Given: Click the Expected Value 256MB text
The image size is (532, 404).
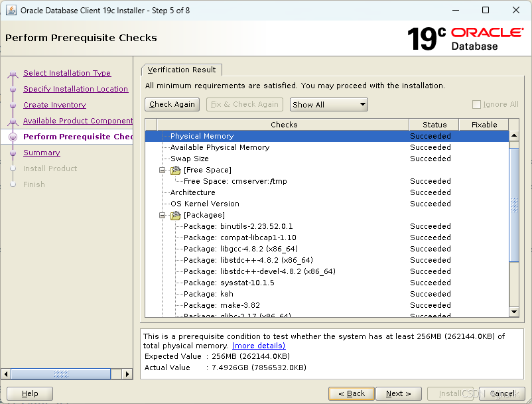Looking at the screenshot, I should (x=251, y=356).
